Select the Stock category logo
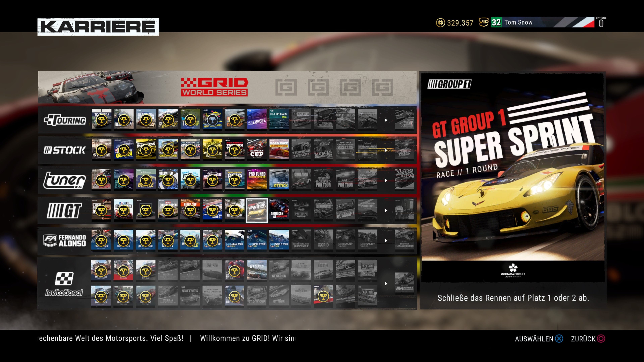The height and width of the screenshot is (362, 644). pyautogui.click(x=65, y=150)
